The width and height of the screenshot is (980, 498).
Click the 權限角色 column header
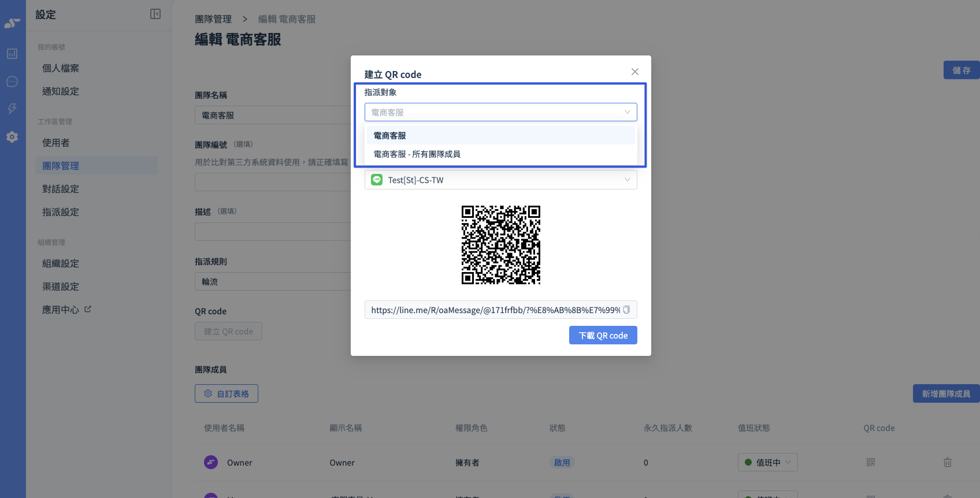tap(472, 428)
